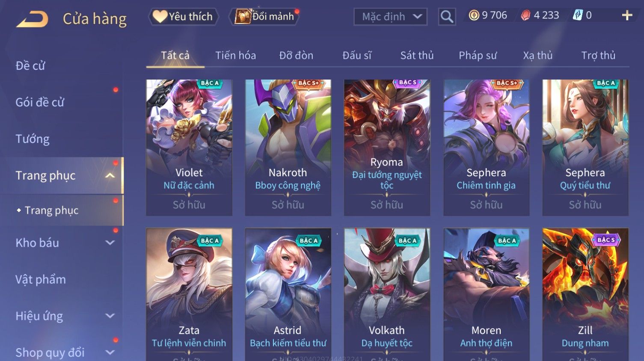Tap the blue voucher currency icon
Screen dimensions: 644x361
[x=578, y=15]
